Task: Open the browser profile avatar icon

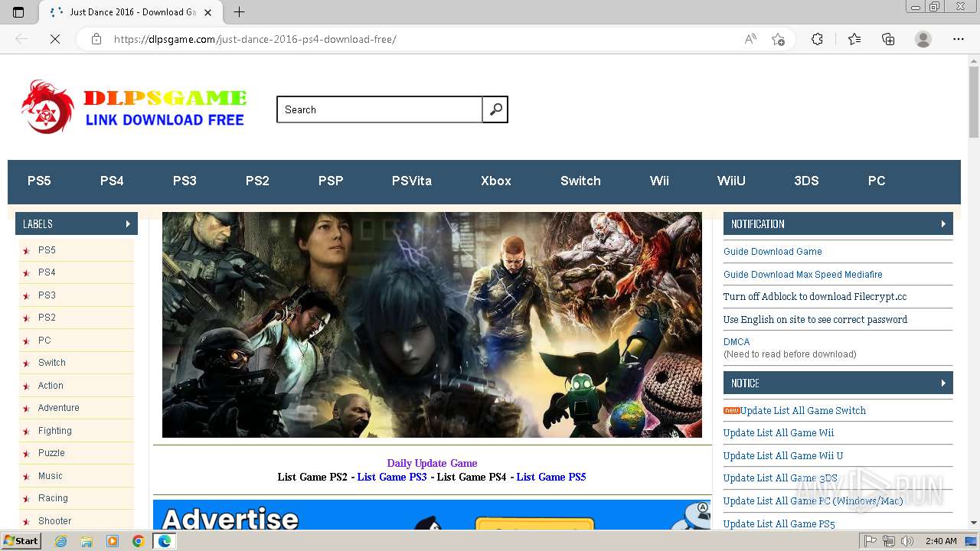Action: 923,39
